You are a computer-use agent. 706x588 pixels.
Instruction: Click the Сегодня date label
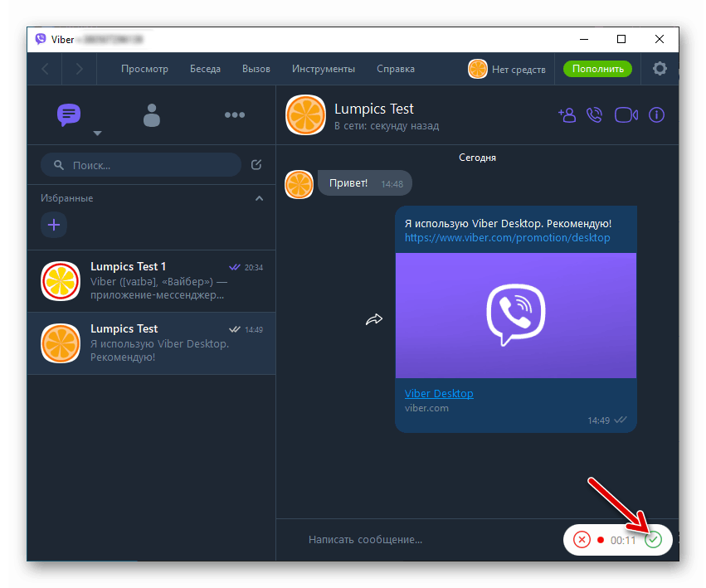[477, 158]
